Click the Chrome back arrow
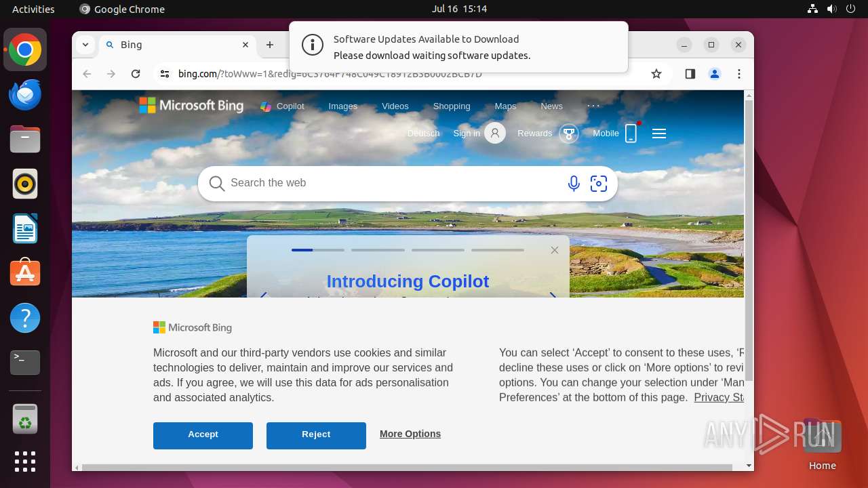Screen dimensions: 868x488 tap(87, 74)
